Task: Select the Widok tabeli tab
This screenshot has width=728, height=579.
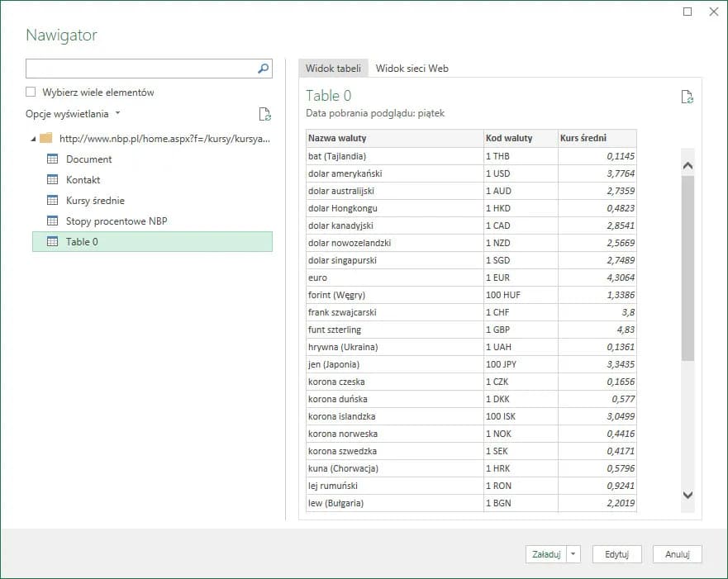Action: tap(333, 69)
